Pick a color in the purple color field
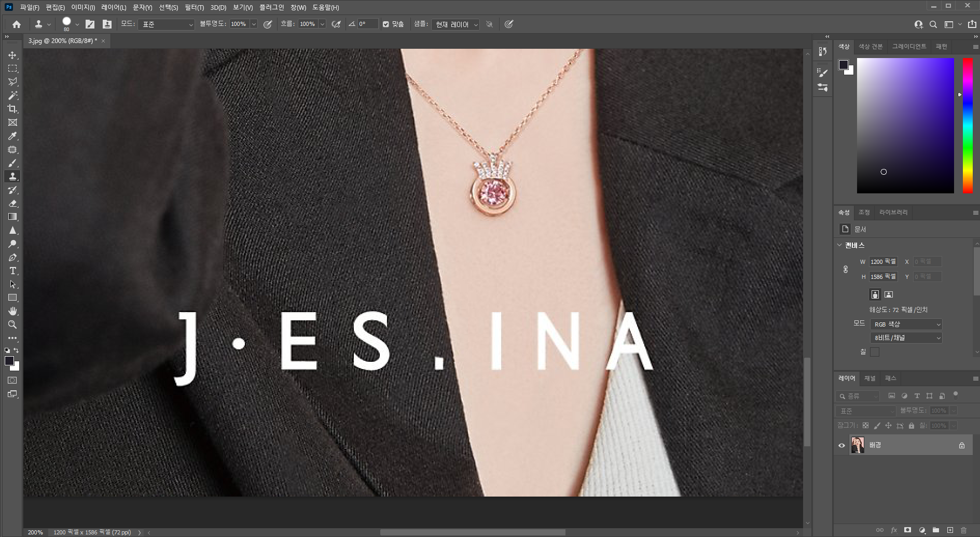 tap(905, 125)
